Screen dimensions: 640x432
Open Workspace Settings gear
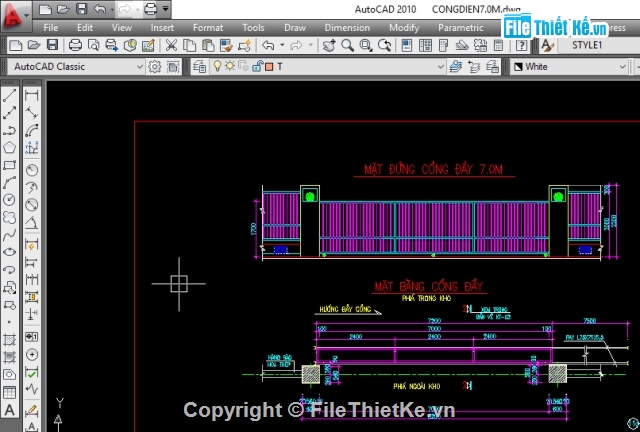pyautogui.click(x=155, y=66)
